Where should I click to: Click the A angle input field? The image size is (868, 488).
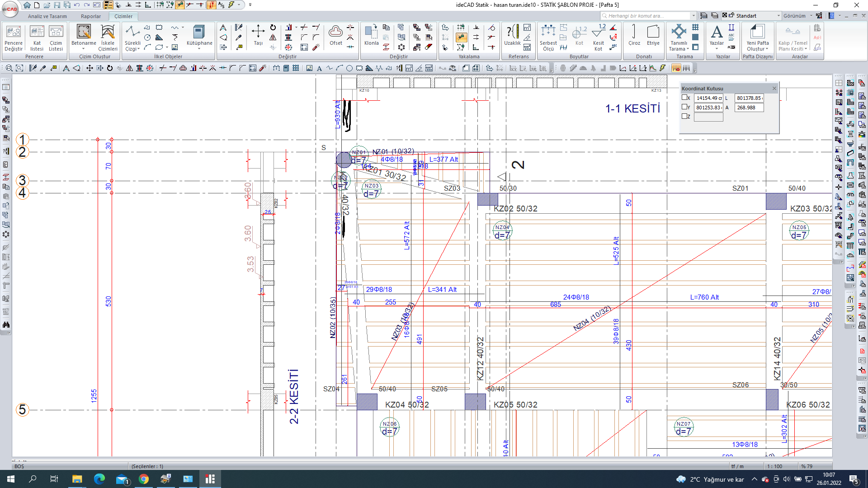pos(749,108)
